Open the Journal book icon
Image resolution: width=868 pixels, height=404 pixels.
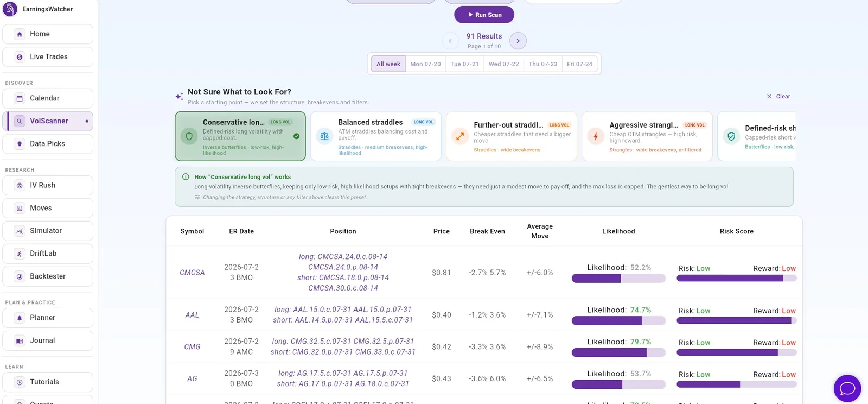coord(20,340)
